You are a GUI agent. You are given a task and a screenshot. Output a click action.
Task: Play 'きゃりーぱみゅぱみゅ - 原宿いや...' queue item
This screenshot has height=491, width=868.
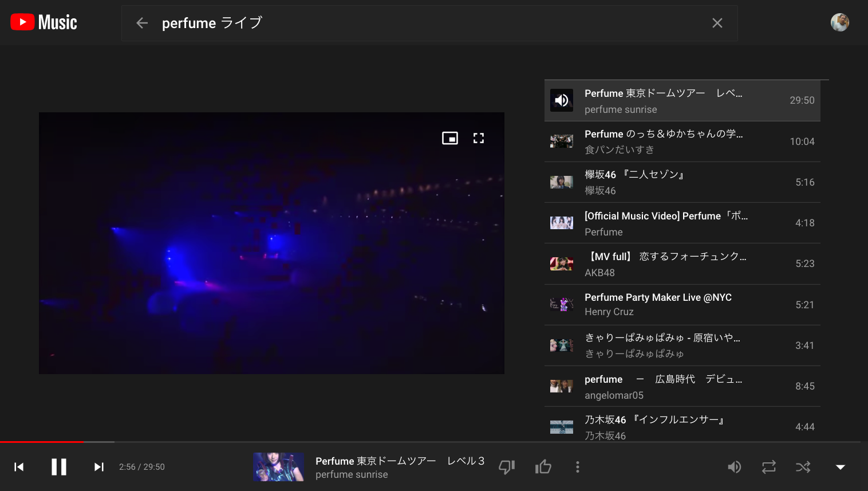pos(682,345)
